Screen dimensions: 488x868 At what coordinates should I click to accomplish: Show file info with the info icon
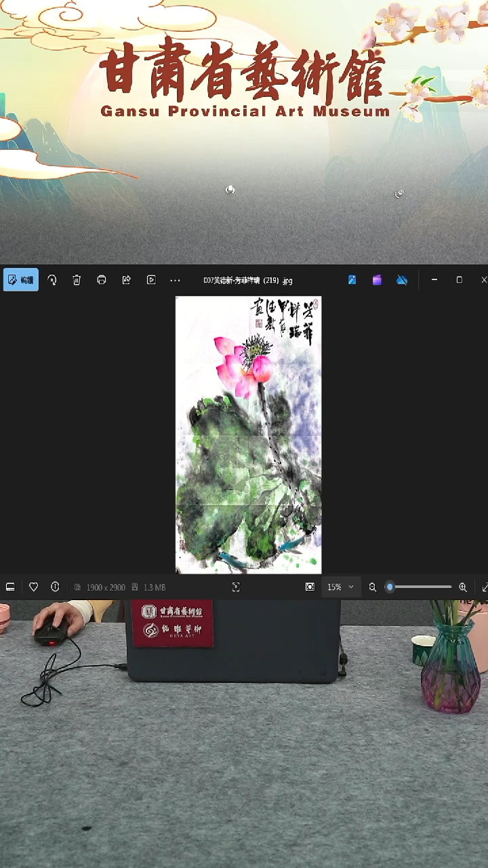coord(55,587)
